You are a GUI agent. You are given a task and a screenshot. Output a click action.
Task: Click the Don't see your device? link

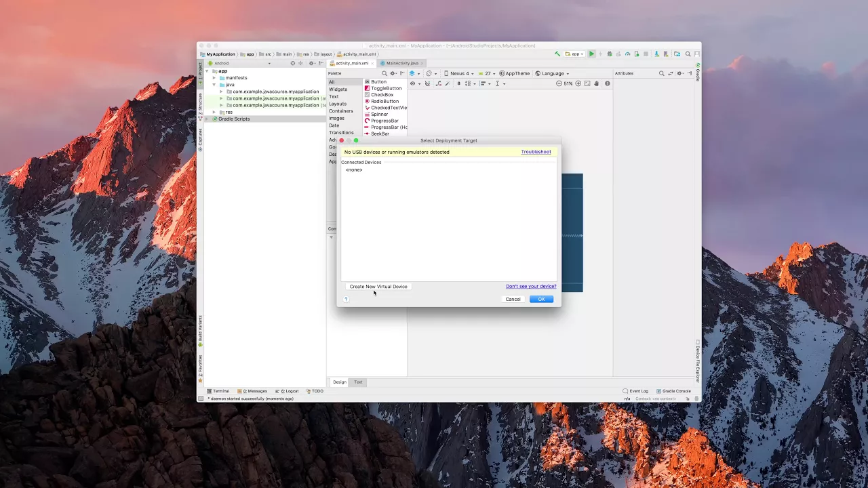pos(531,287)
